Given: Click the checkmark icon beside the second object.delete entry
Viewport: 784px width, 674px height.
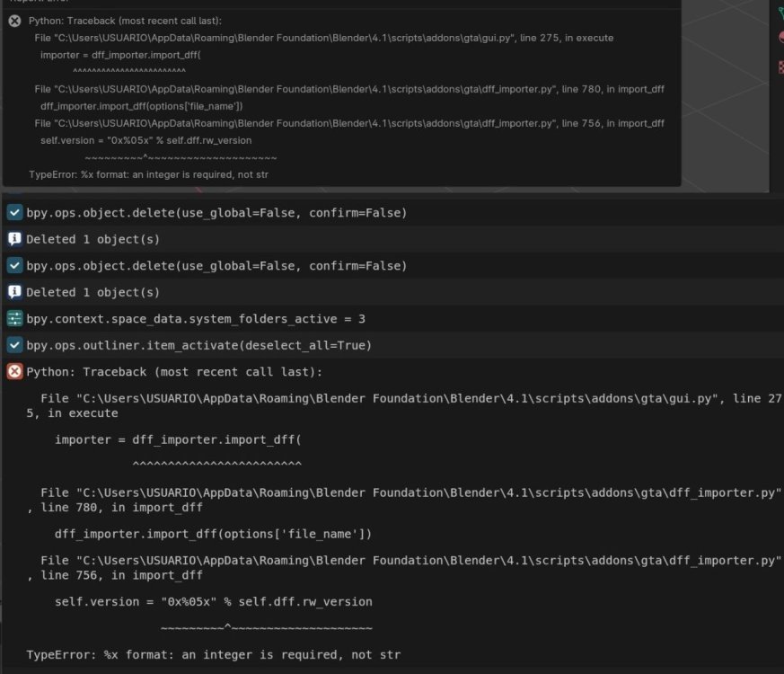Looking at the screenshot, I should click(x=14, y=266).
